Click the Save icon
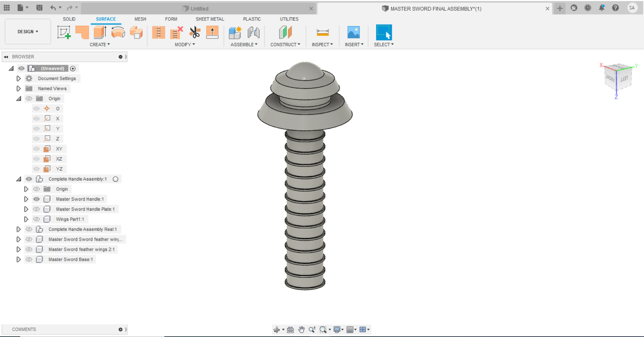 (x=39, y=8)
